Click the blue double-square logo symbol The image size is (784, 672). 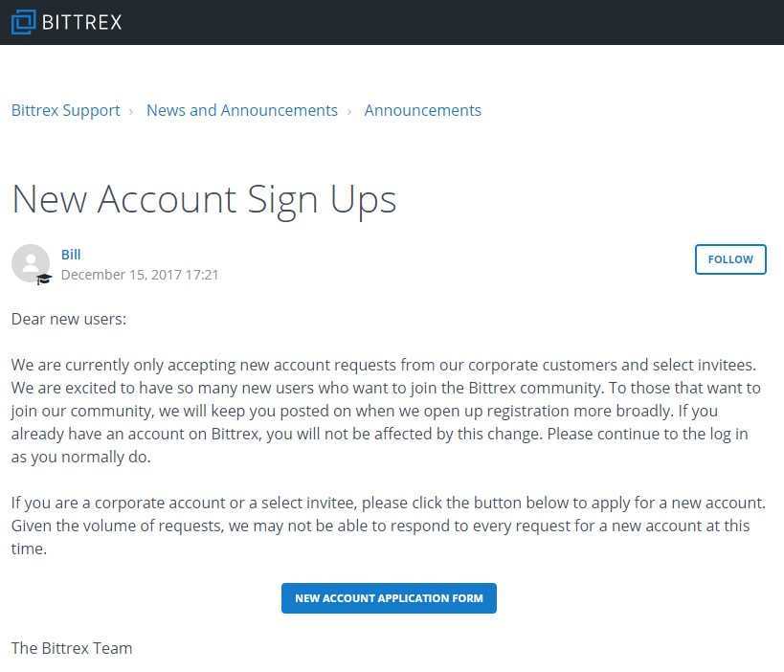21,21
